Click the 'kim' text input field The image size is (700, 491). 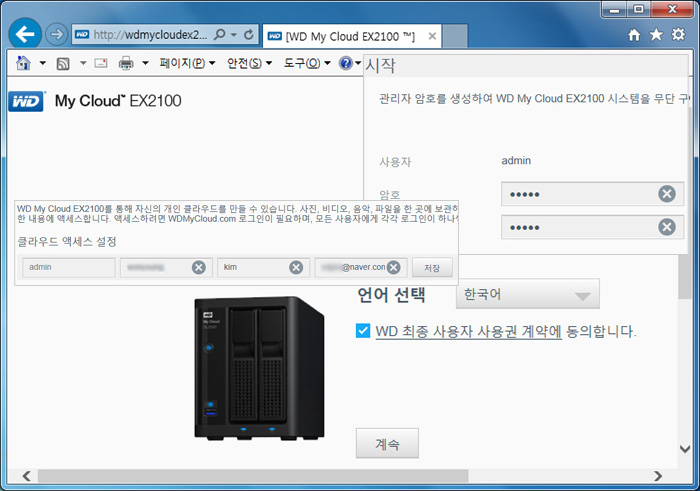[263, 267]
